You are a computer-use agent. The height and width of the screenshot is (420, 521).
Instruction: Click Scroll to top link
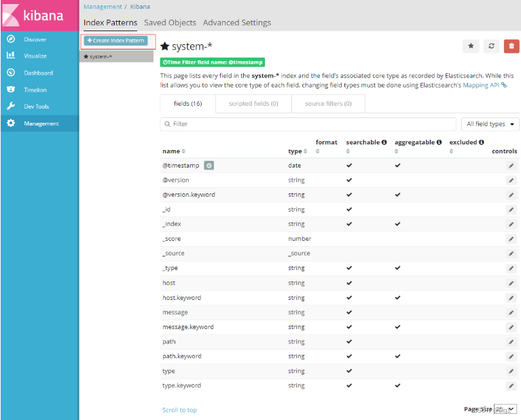(179, 410)
